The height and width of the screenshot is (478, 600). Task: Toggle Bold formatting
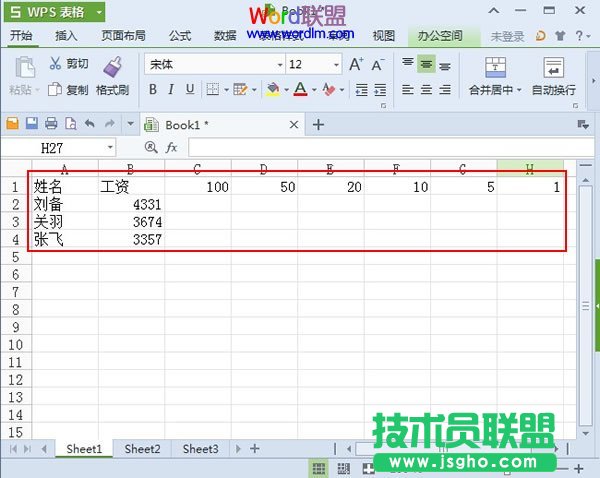pyautogui.click(x=153, y=90)
